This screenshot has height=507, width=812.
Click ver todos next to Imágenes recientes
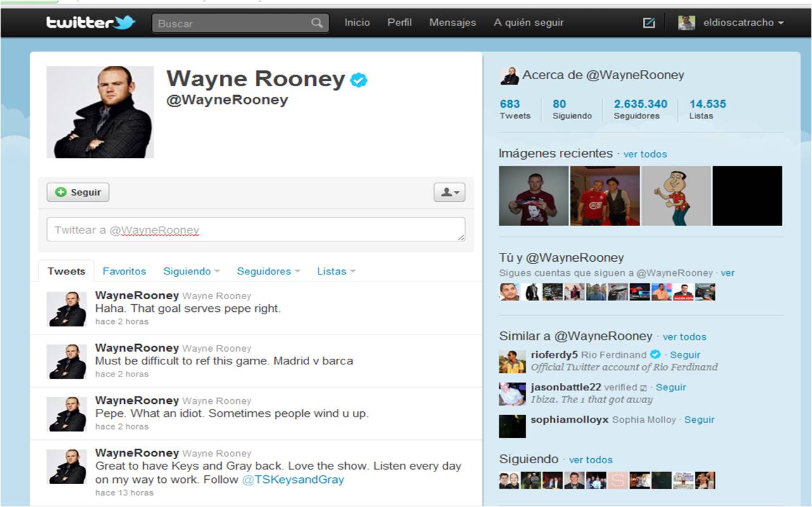tap(645, 154)
